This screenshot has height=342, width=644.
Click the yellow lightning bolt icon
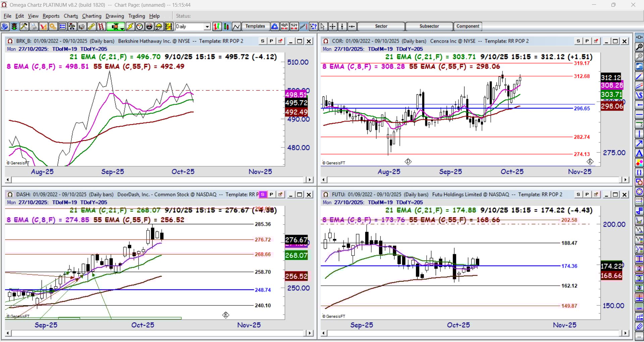[x=130, y=26]
